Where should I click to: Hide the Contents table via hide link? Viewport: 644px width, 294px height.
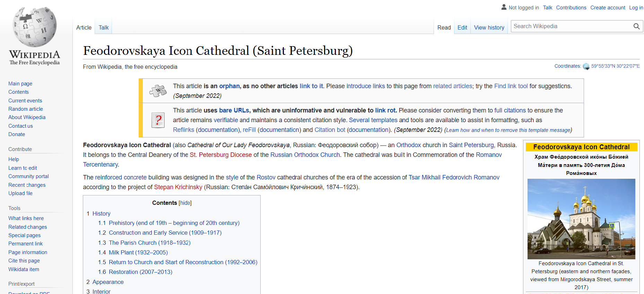point(185,203)
